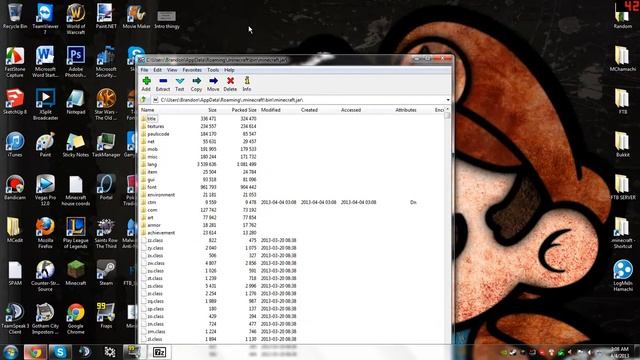This screenshot has height=360, width=640.
Task: Sort by the Accessed column header
Action: click(x=351, y=110)
